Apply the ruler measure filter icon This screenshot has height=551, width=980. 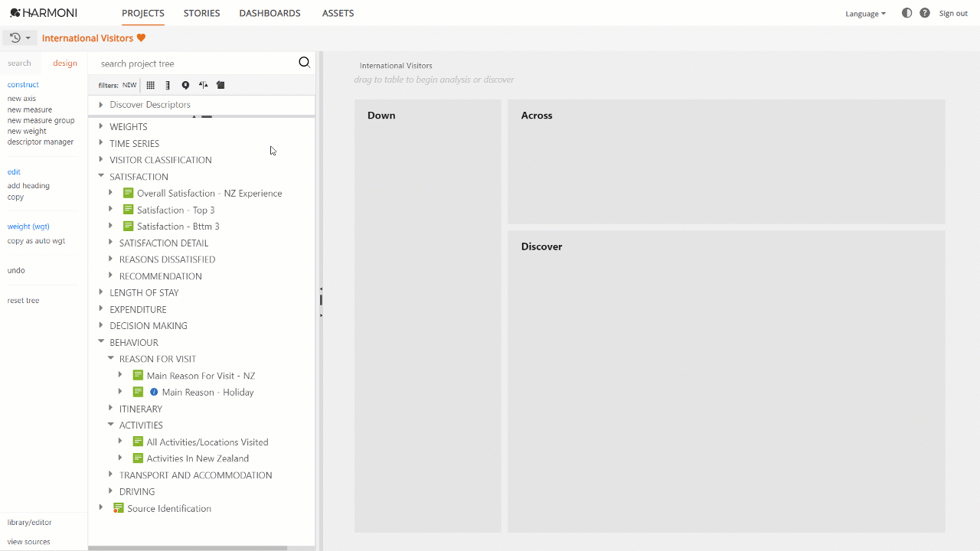pyautogui.click(x=168, y=85)
